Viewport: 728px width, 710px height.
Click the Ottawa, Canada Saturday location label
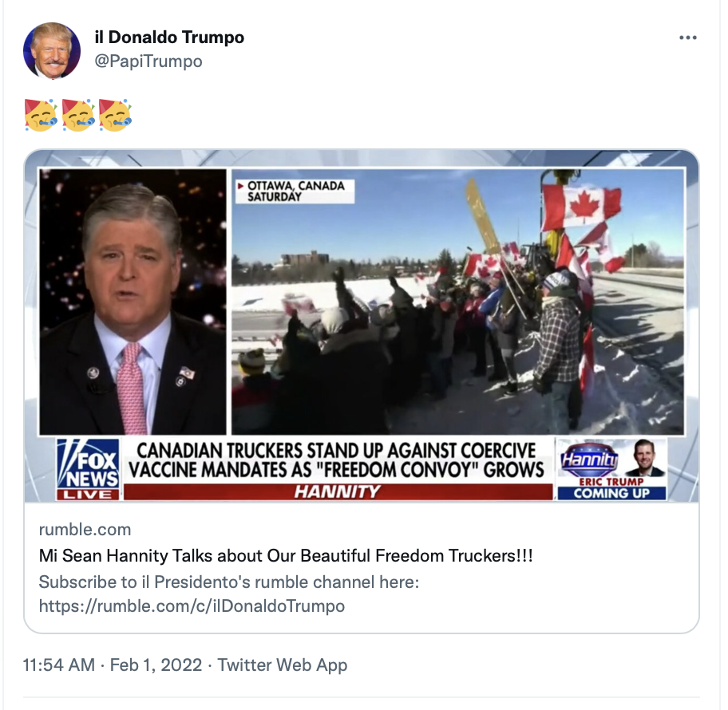[x=295, y=191]
